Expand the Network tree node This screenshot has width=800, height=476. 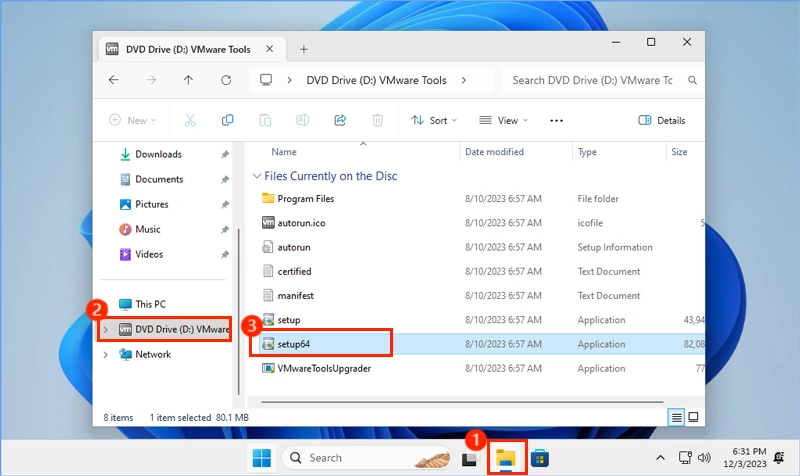pyautogui.click(x=106, y=355)
